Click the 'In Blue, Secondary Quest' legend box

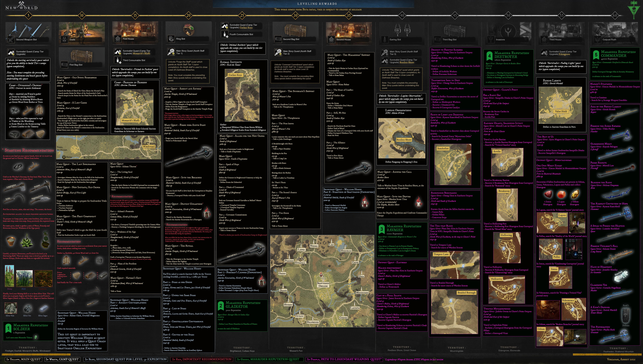[x=126, y=359]
